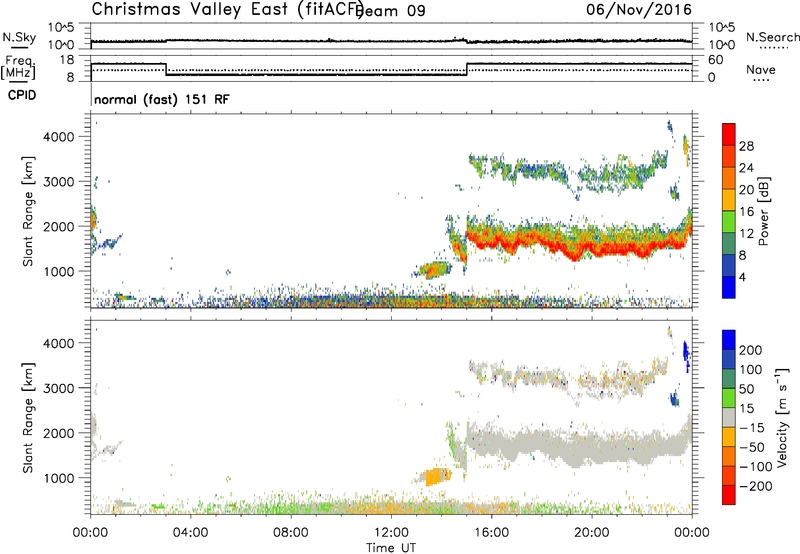Click the Beam 09 label in header
This screenshot has height=554, width=800.
[x=392, y=11]
